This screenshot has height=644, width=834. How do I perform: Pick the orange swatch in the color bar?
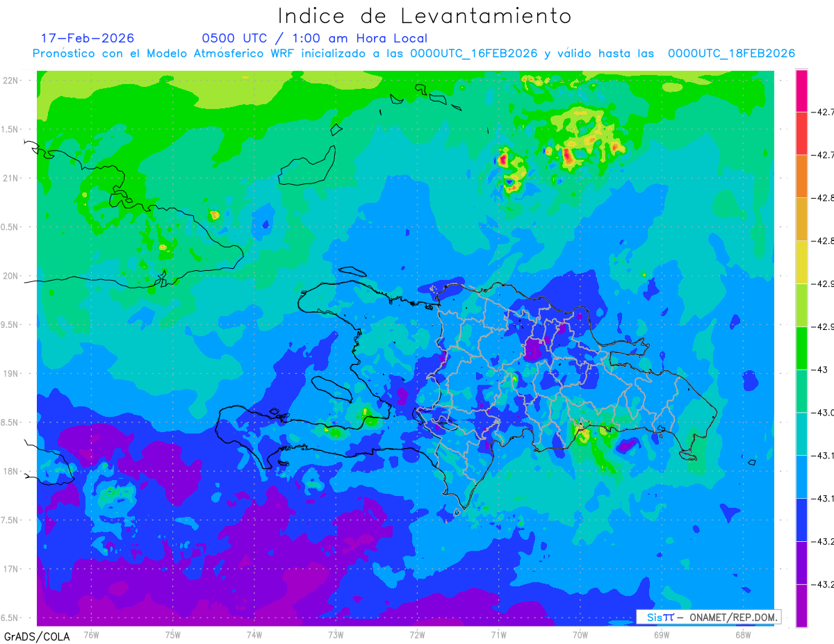pos(801,176)
